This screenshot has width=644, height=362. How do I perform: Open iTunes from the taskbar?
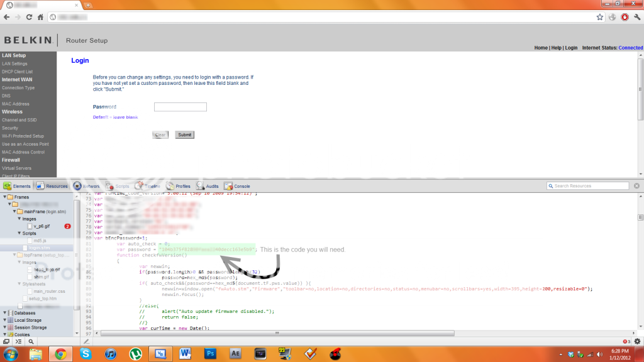point(111,354)
